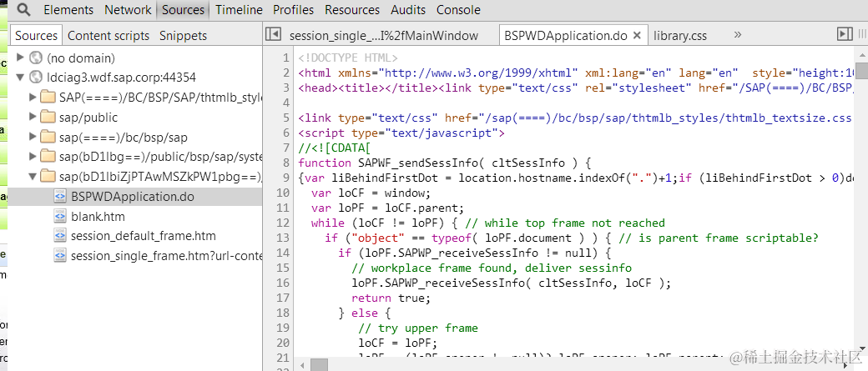Screen dimensions: 868x371
Task: Click the globe icon for ldciag3.wdf.sap.corp
Action: pos(36,77)
